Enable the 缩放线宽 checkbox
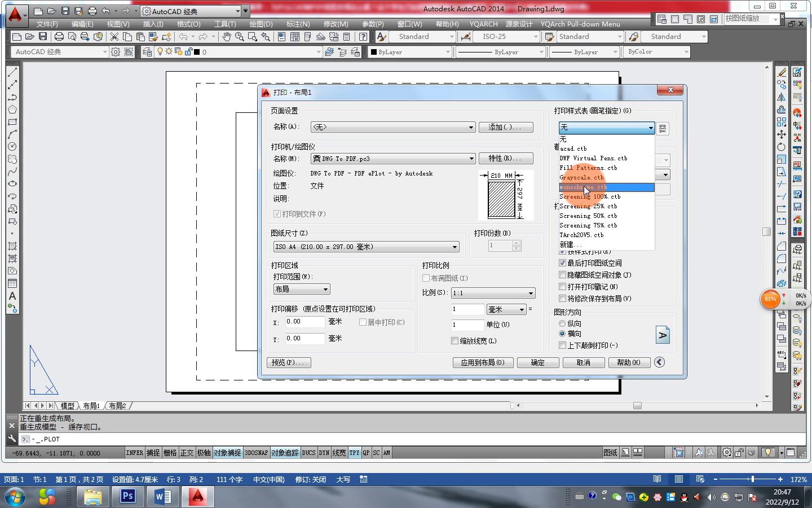 (454, 341)
